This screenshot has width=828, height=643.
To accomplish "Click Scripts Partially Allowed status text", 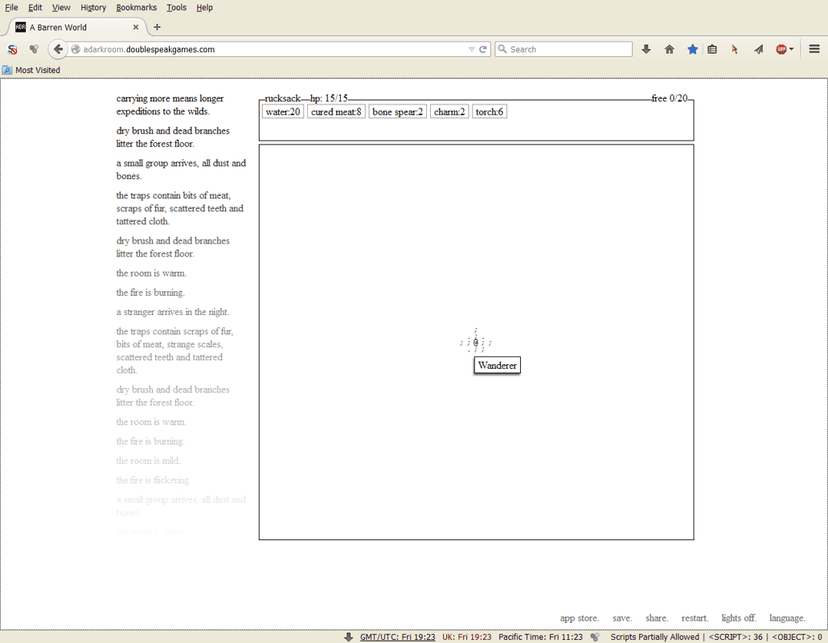I will click(x=655, y=637).
